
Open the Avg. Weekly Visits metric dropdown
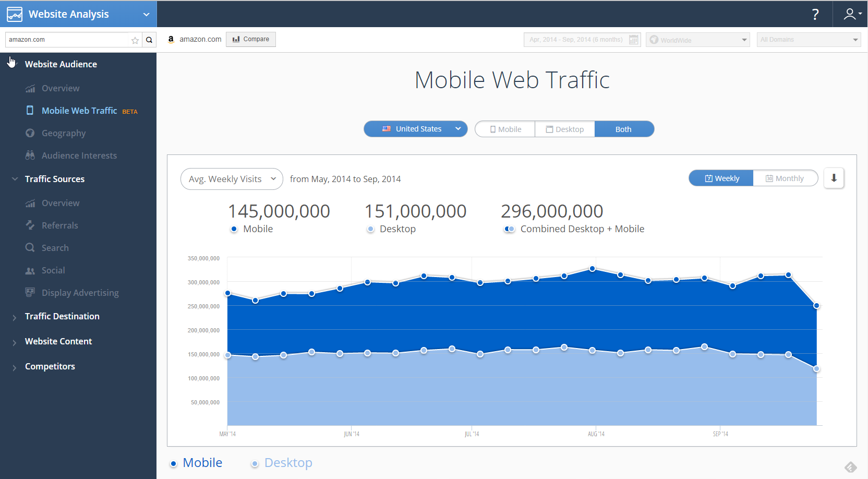(x=232, y=179)
